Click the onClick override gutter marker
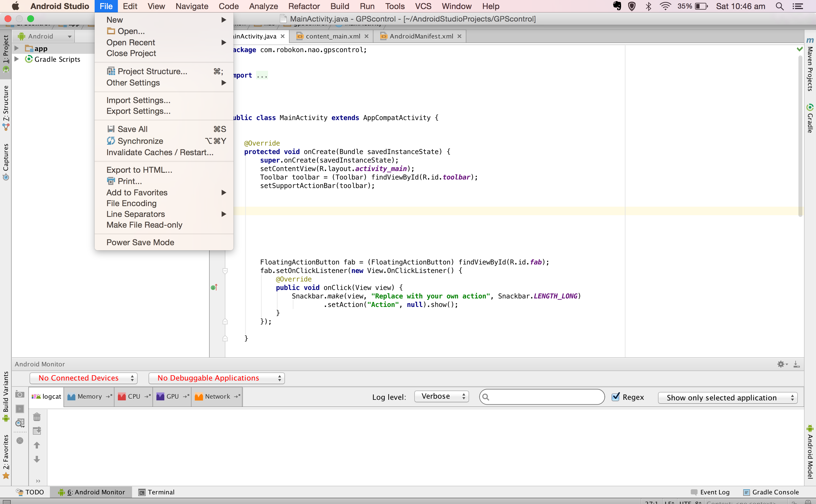 coord(214,287)
